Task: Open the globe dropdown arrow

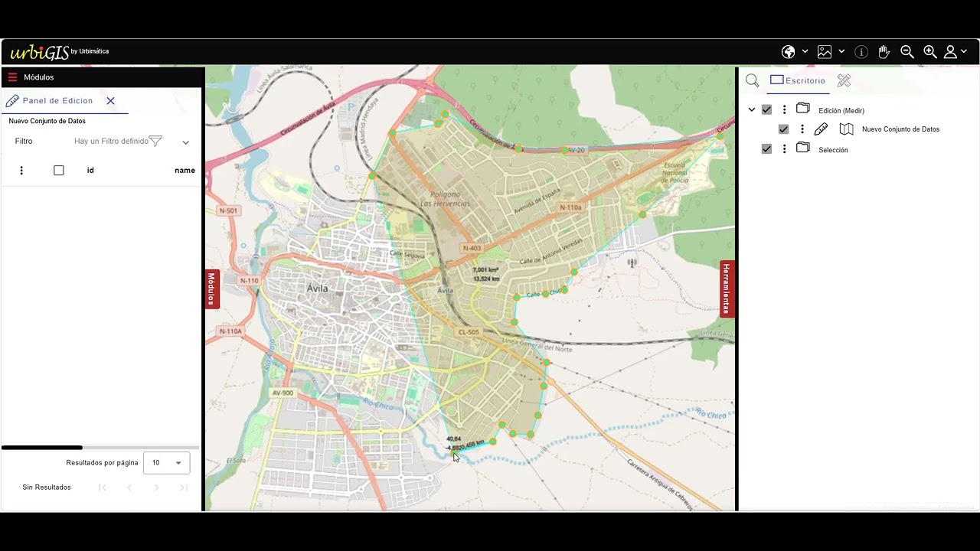Action: (x=805, y=52)
